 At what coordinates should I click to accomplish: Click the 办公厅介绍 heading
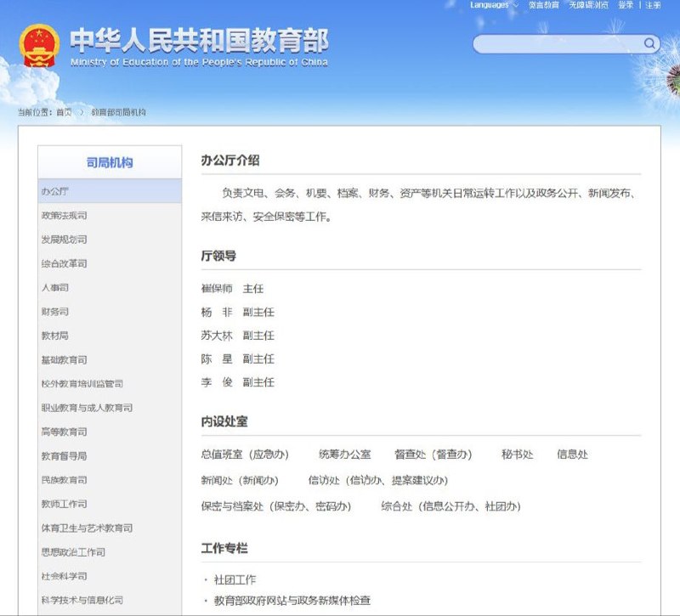pyautogui.click(x=230, y=161)
